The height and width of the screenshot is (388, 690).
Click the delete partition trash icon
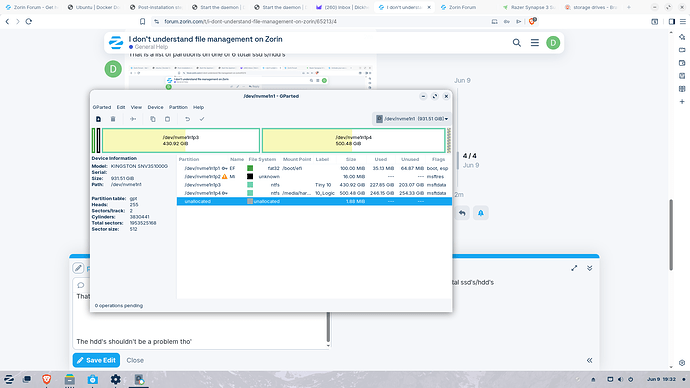point(113,119)
